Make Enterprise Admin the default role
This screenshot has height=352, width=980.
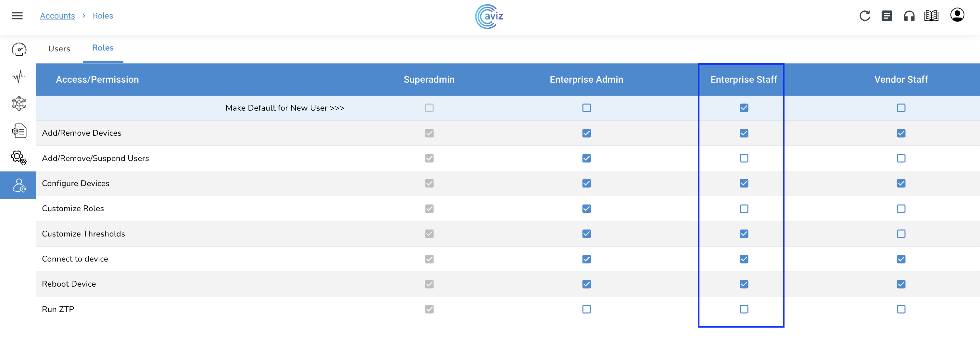586,108
